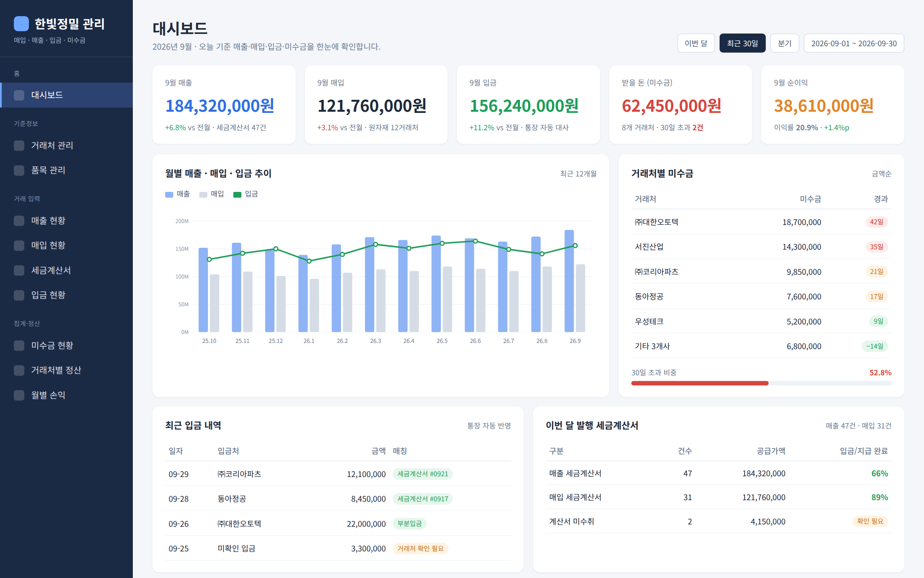
Task: Click the 거래처 확인 필요 badge
Action: pyautogui.click(x=420, y=548)
